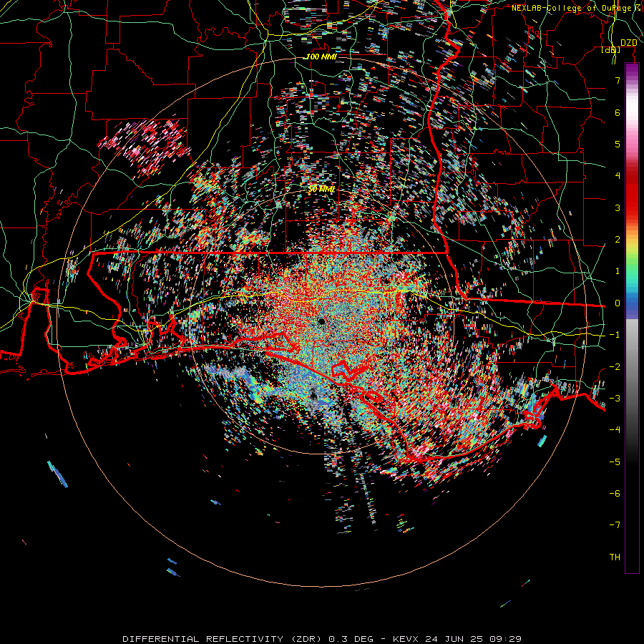Select the "DZD" product label above scale
Screen dimensions: 644x644
628,43
